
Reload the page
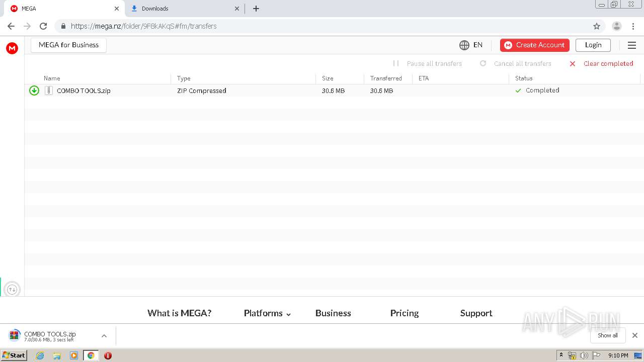43,26
